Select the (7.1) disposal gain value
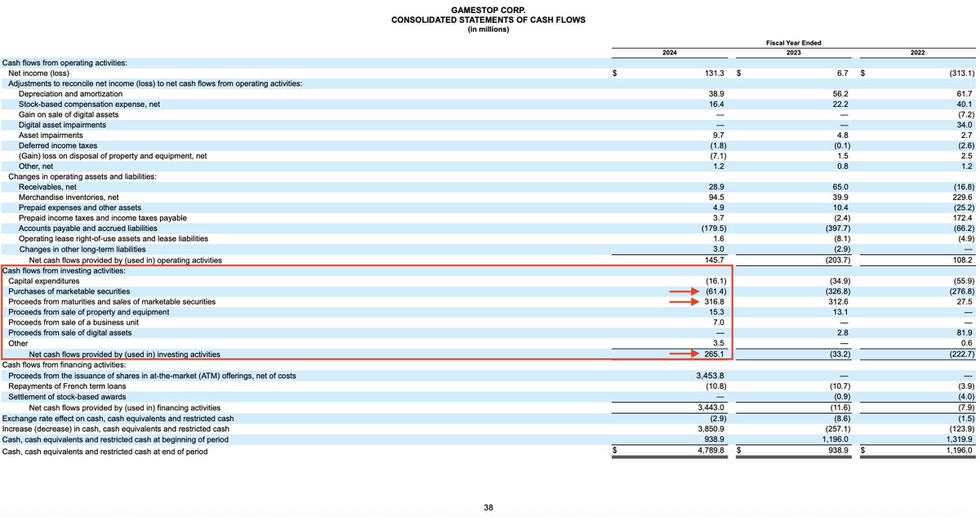Screen dimensions: 980x517 point(717,156)
